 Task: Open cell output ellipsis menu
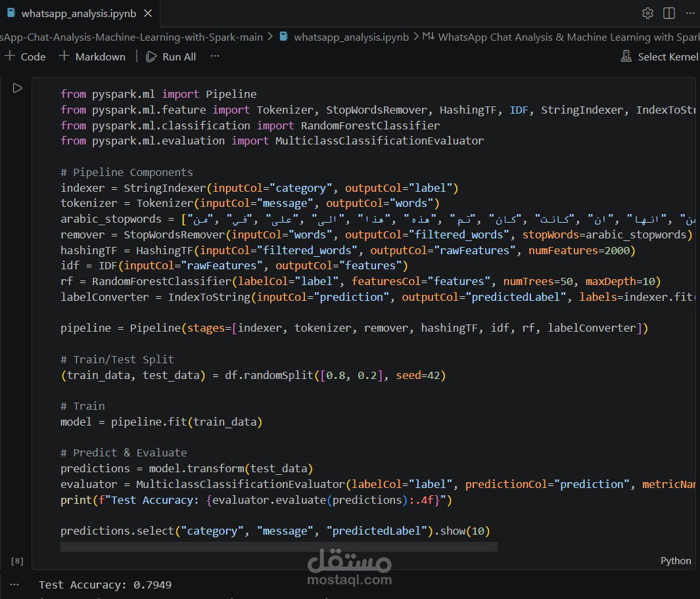click(x=14, y=585)
